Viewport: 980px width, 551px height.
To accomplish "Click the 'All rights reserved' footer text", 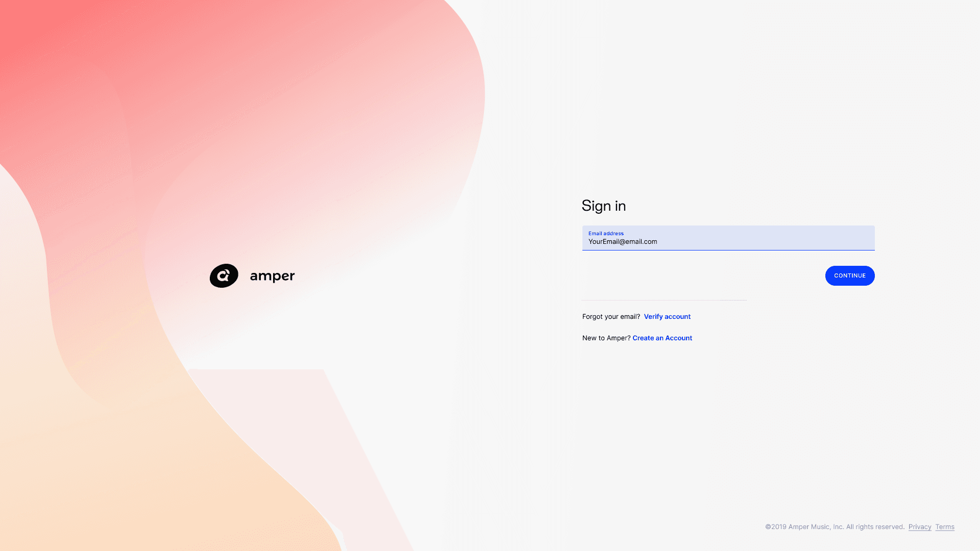I will [875, 527].
